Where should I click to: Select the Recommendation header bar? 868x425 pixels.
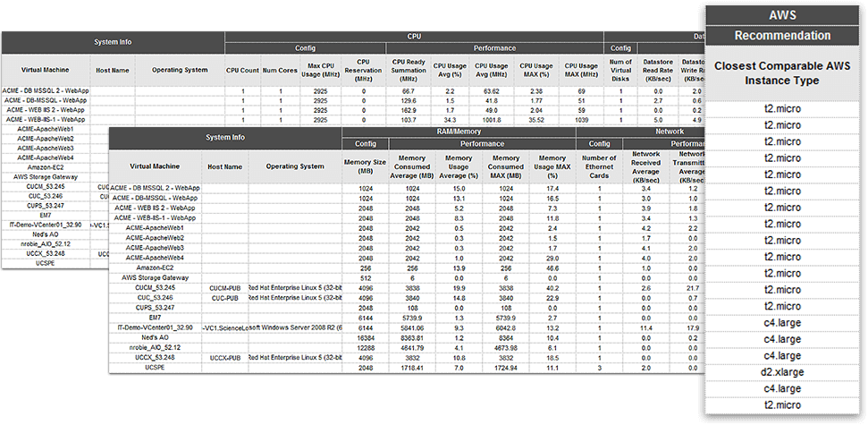(x=782, y=36)
